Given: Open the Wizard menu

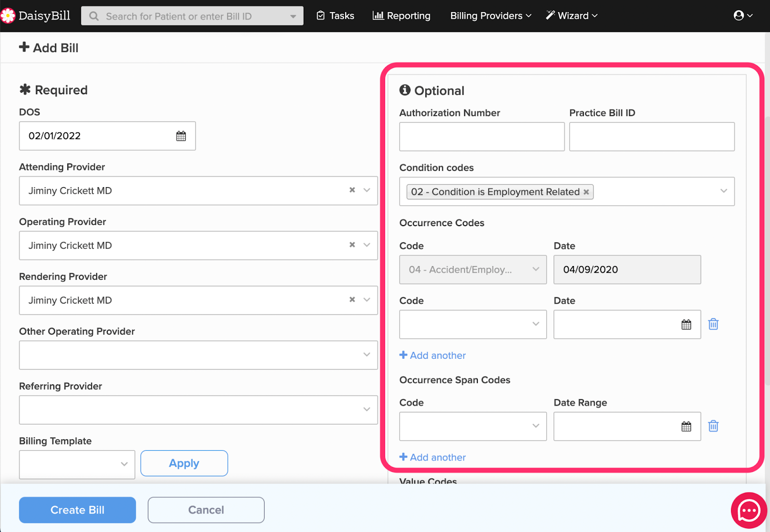Looking at the screenshot, I should coord(572,16).
